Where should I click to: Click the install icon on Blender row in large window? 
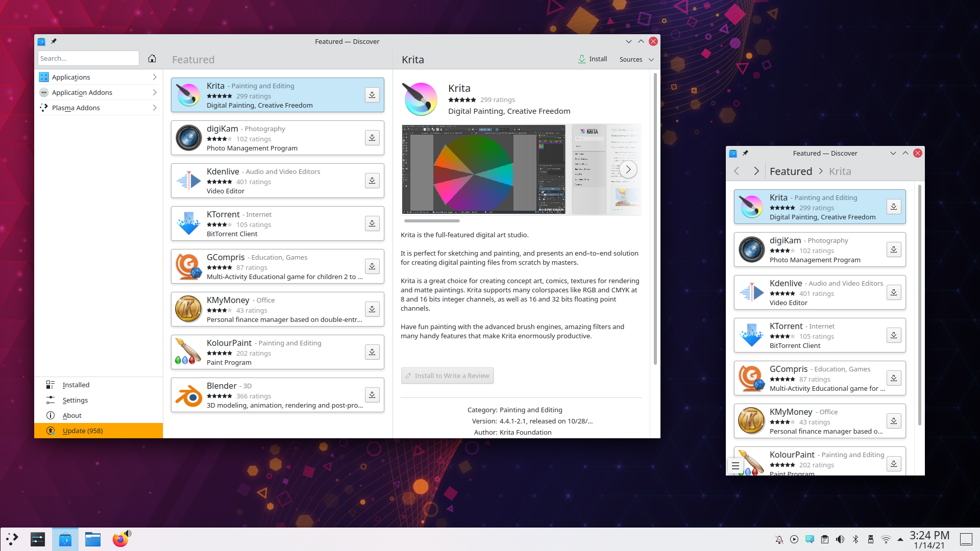pyautogui.click(x=372, y=395)
